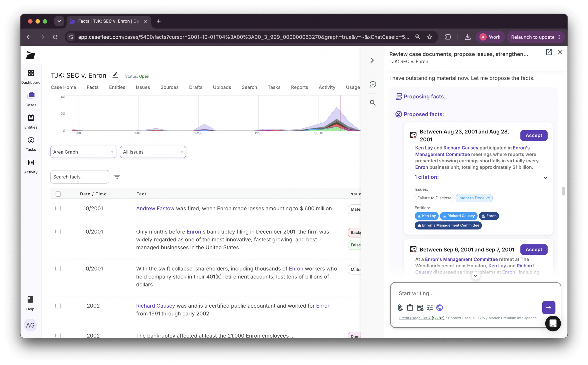
Task: Open the Dashboard from the left sidebar
Action: [x=31, y=77]
